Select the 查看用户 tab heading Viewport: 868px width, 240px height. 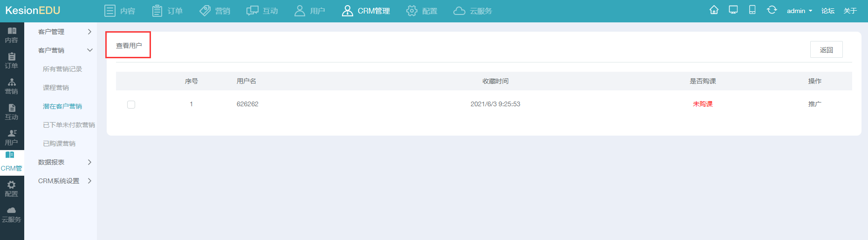coord(129,46)
